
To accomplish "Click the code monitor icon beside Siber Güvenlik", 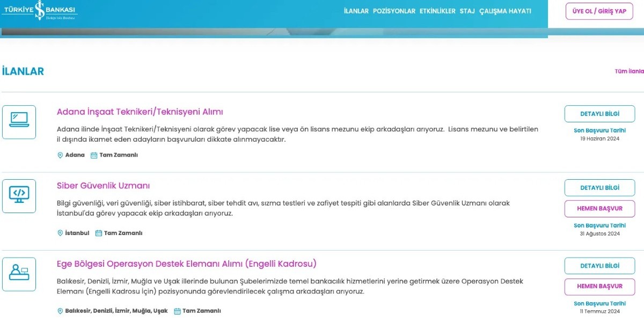I will (19, 196).
